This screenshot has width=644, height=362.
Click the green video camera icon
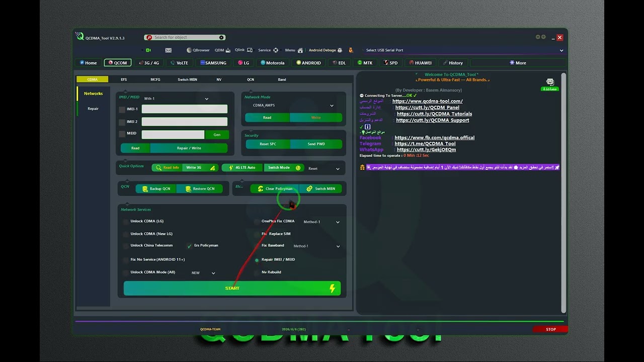coord(148,50)
